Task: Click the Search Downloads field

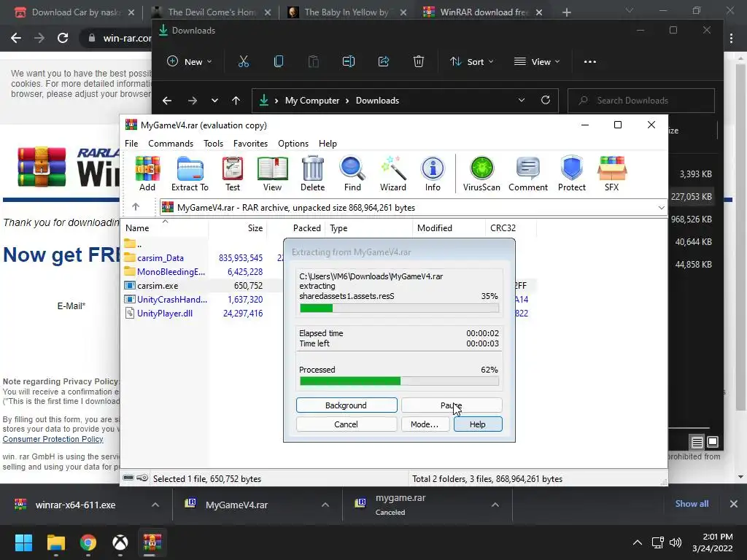Action: click(641, 101)
